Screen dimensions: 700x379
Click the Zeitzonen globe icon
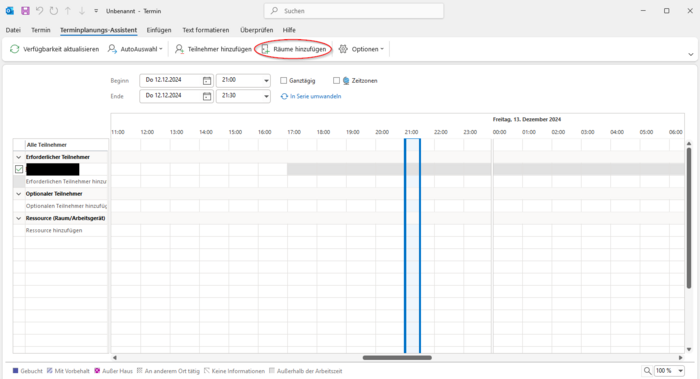pyautogui.click(x=346, y=81)
